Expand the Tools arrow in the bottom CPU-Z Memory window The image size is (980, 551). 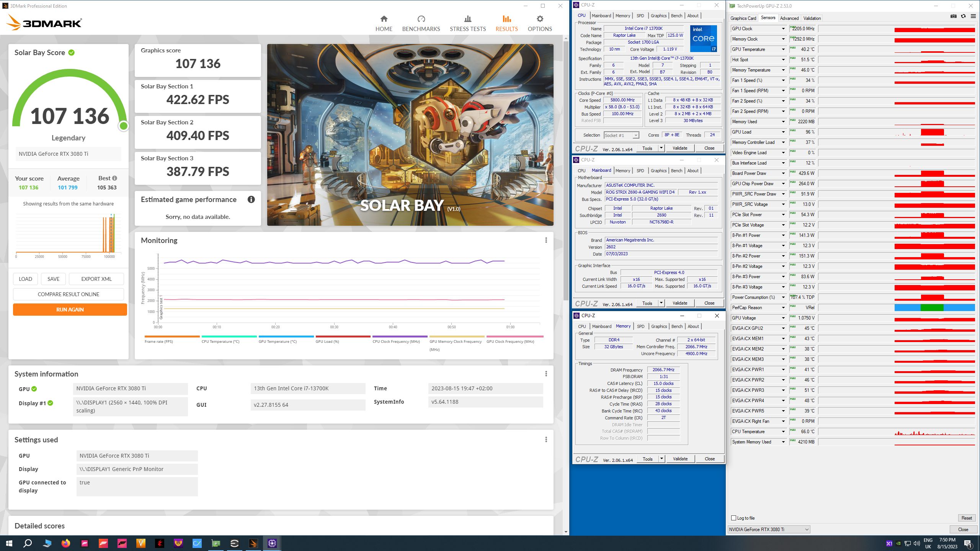coord(661,459)
